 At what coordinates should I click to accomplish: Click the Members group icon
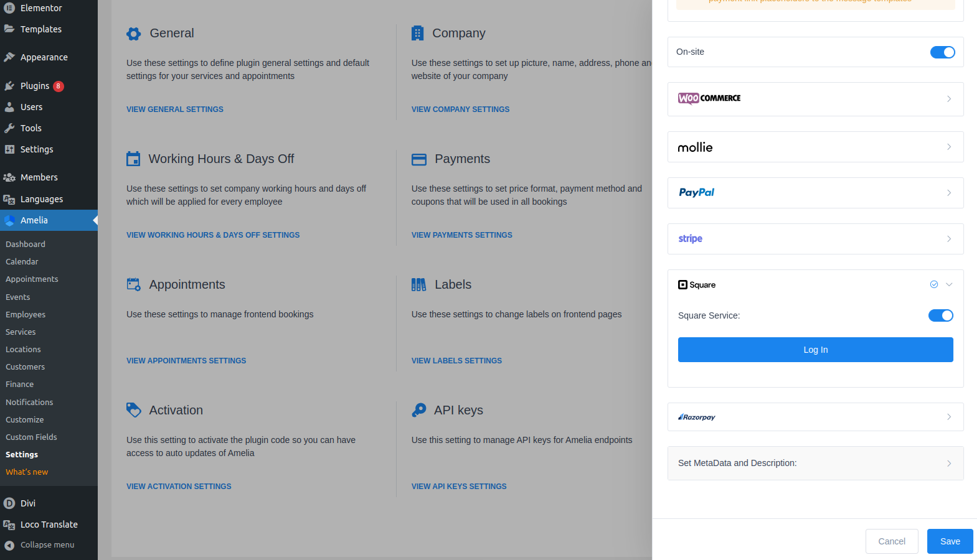9,177
